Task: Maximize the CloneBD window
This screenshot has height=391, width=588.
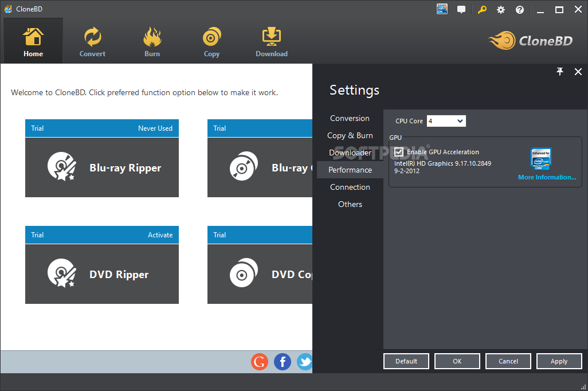Action: (x=559, y=10)
